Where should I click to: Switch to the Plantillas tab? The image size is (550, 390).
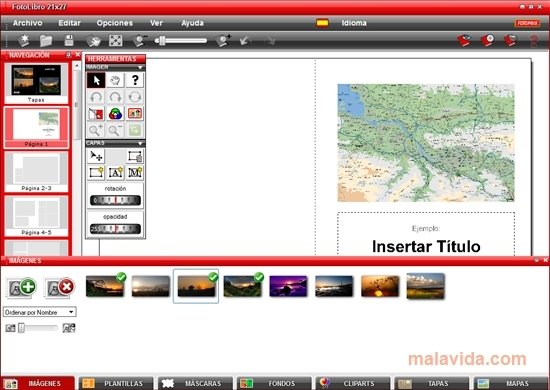tap(116, 383)
